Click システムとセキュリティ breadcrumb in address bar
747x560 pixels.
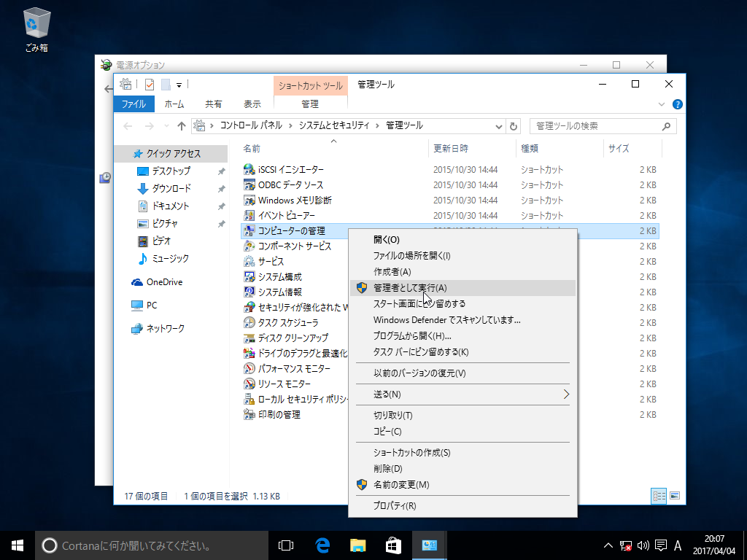pyautogui.click(x=334, y=125)
